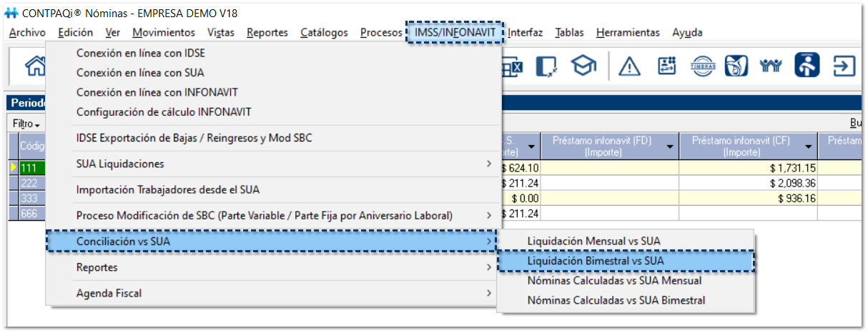
Task: Click the panel collapse toolbar icon
Action: [547, 66]
